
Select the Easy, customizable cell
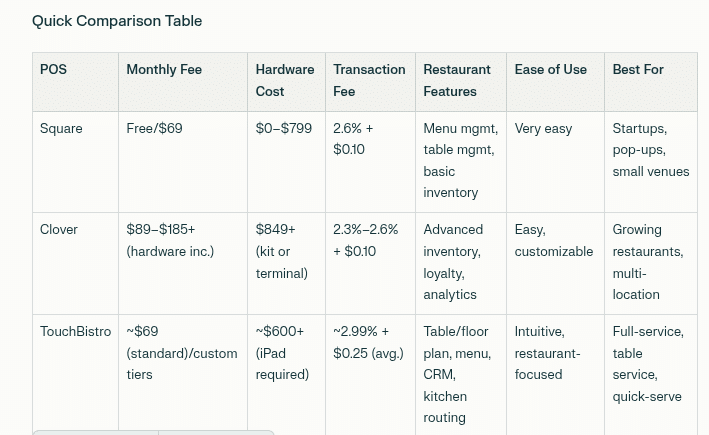[556, 264]
